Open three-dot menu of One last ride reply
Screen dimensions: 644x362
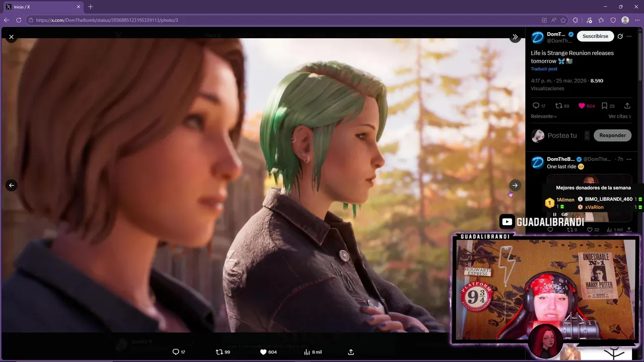point(629,159)
